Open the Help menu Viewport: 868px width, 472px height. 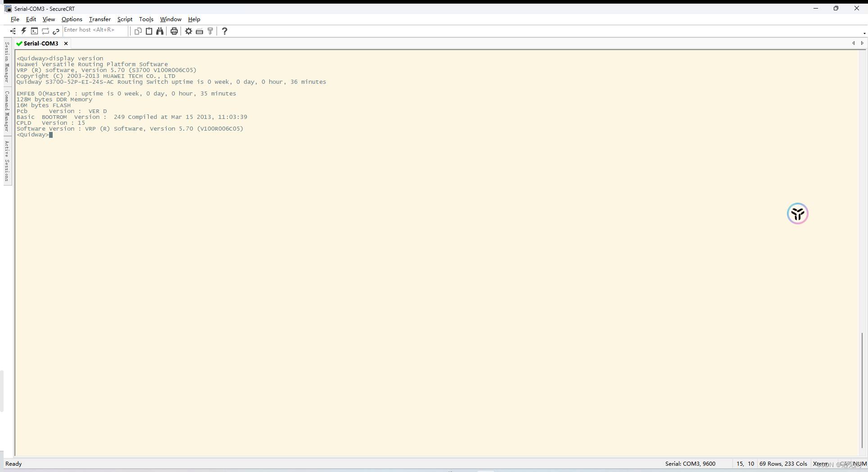click(x=194, y=19)
